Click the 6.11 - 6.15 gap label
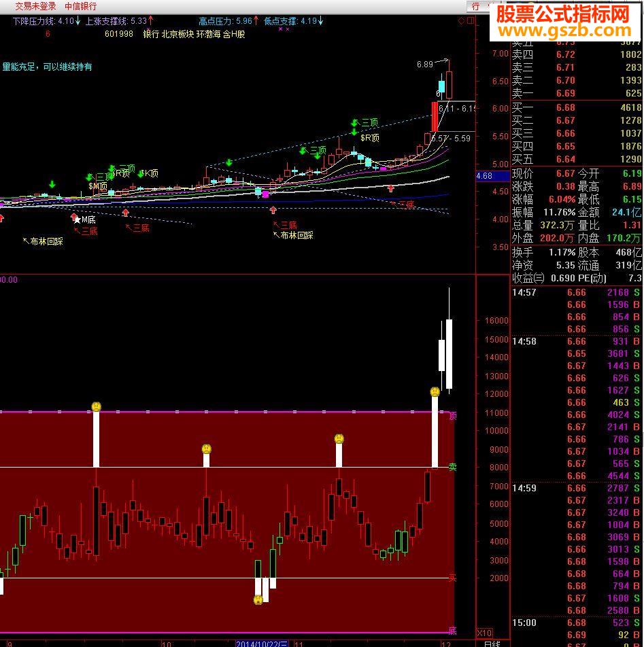This screenshot has height=647, width=644. tap(457, 109)
